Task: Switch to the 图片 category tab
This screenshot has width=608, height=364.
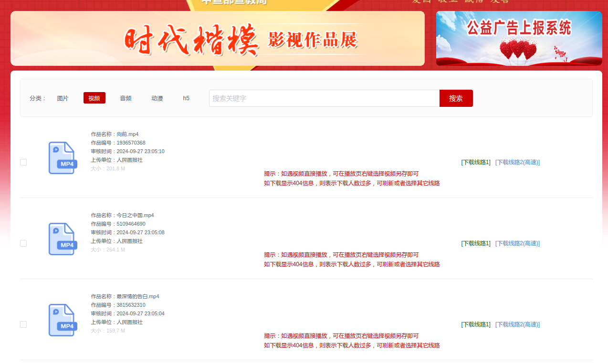Action: click(x=63, y=98)
